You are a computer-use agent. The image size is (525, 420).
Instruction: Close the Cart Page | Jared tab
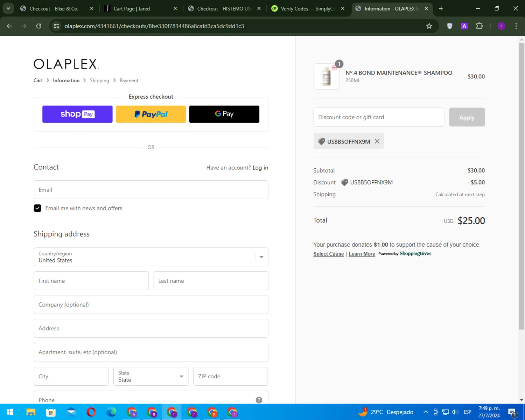(x=175, y=8)
